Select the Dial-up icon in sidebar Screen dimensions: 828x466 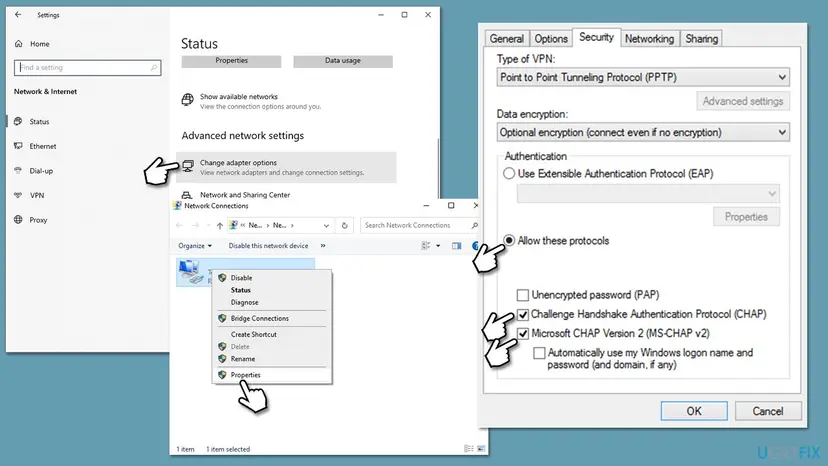[x=18, y=171]
